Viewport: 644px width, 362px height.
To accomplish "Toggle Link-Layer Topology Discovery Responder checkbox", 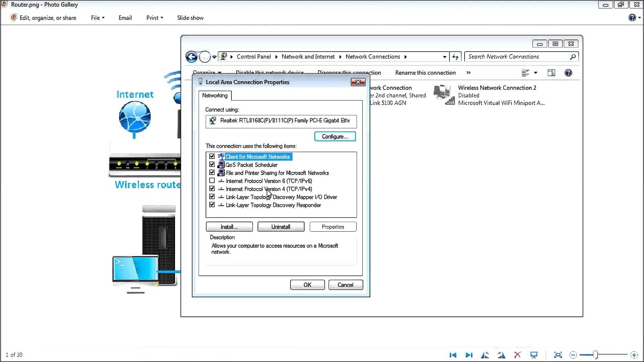I will (212, 205).
